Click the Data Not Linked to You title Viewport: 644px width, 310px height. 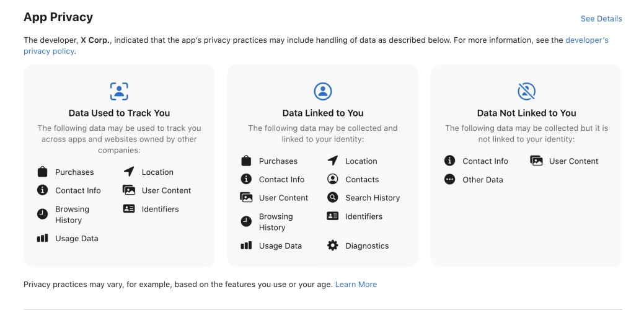click(526, 113)
